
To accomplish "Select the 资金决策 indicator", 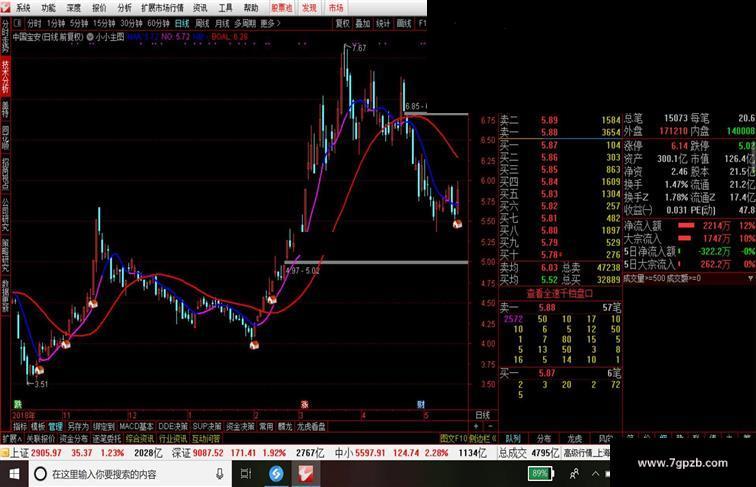I will tap(240, 427).
